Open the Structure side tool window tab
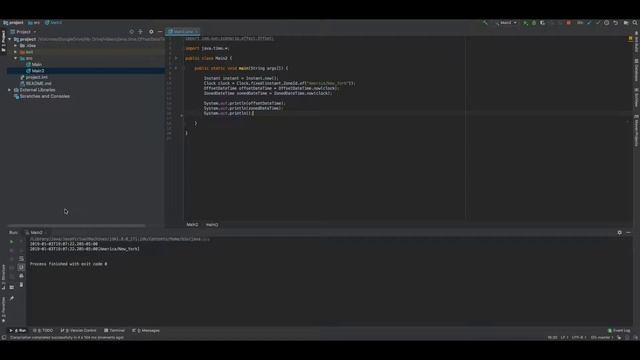This screenshot has height=360, width=640. pyautogui.click(x=3, y=277)
